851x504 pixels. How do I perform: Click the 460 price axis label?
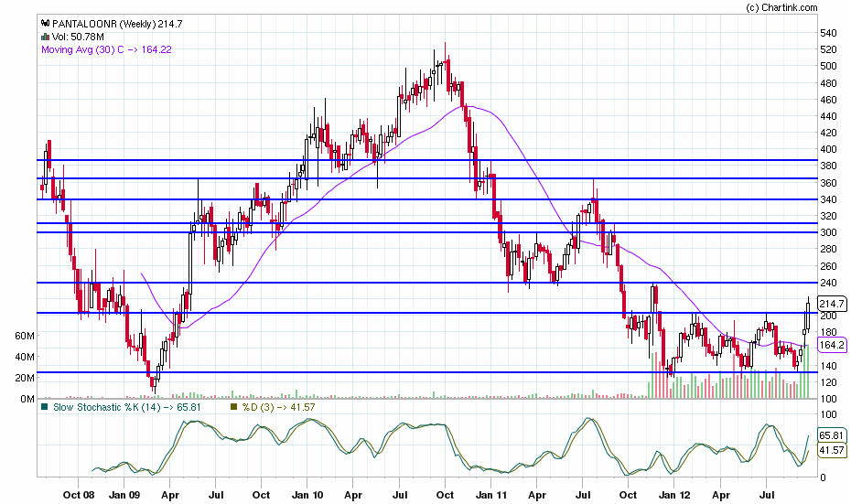click(829, 100)
